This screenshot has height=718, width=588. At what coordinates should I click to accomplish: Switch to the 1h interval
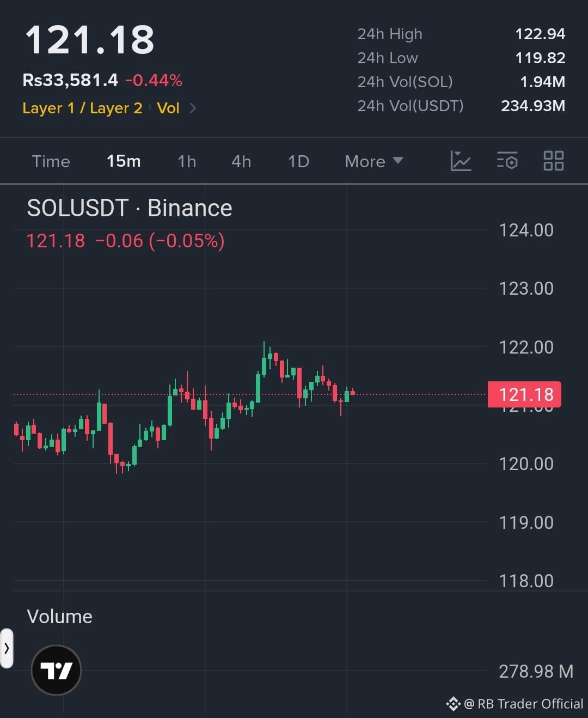[x=187, y=161]
